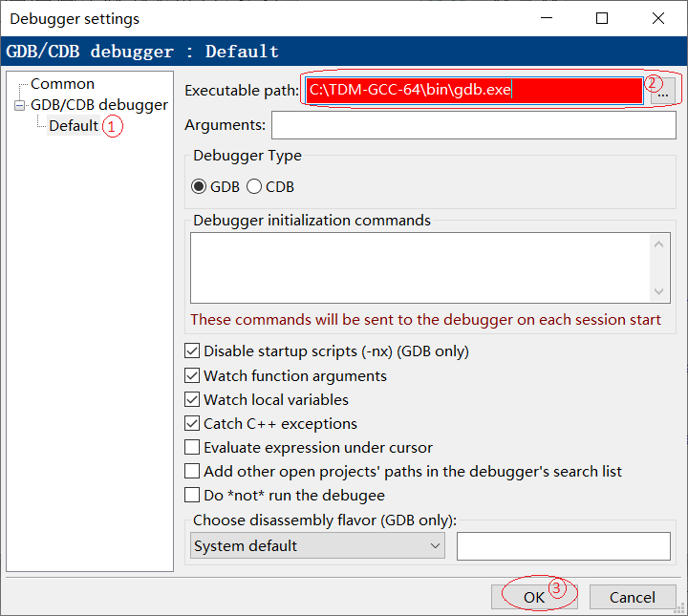Viewport: 688px width, 616px height.
Task: Select the GDB radio button
Action: click(199, 187)
